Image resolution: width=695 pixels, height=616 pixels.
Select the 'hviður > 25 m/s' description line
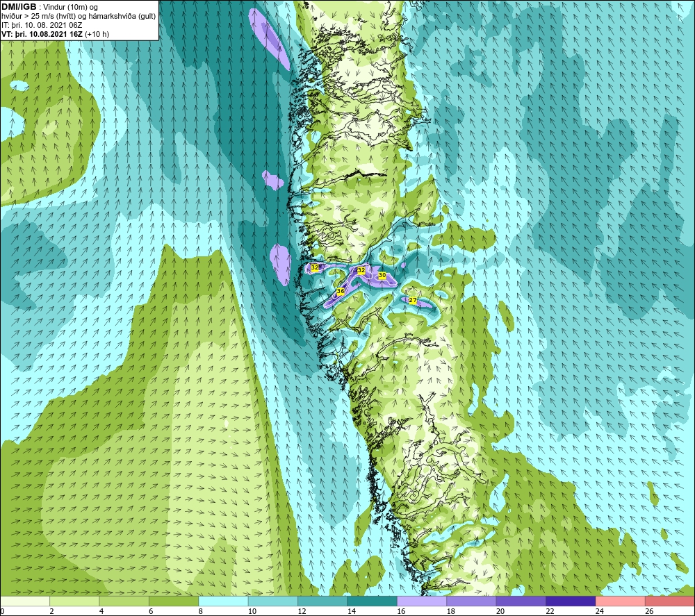79,17
